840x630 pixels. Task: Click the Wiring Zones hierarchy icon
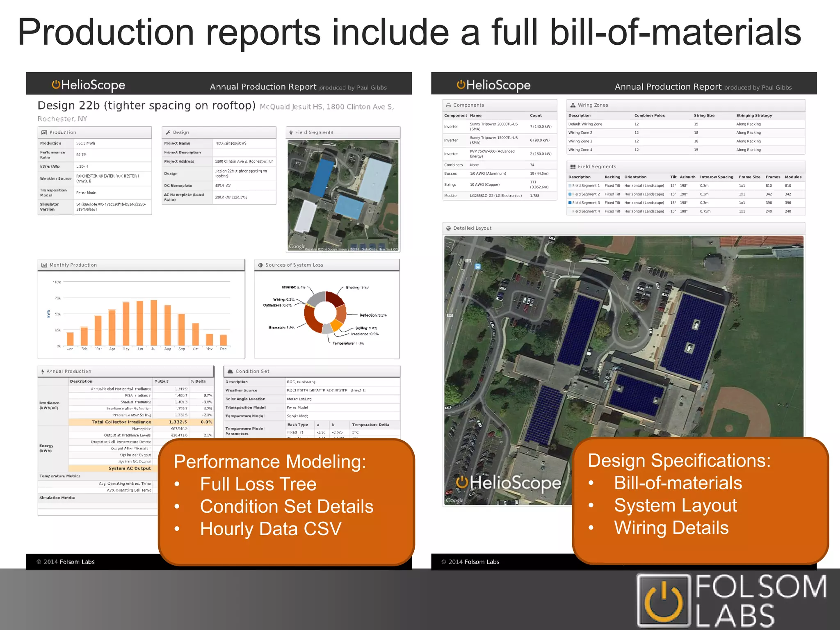573,105
